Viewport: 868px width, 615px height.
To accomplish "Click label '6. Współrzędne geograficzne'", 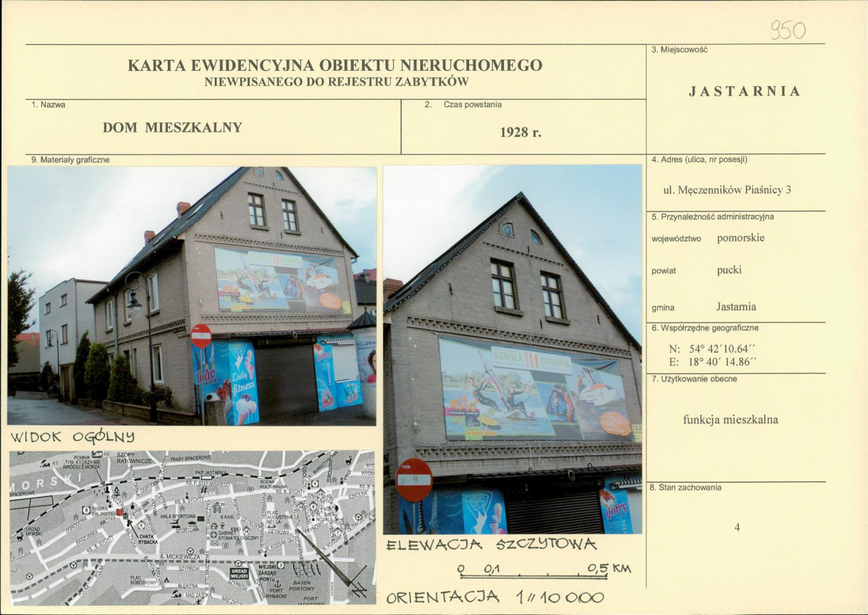I will 704,328.
